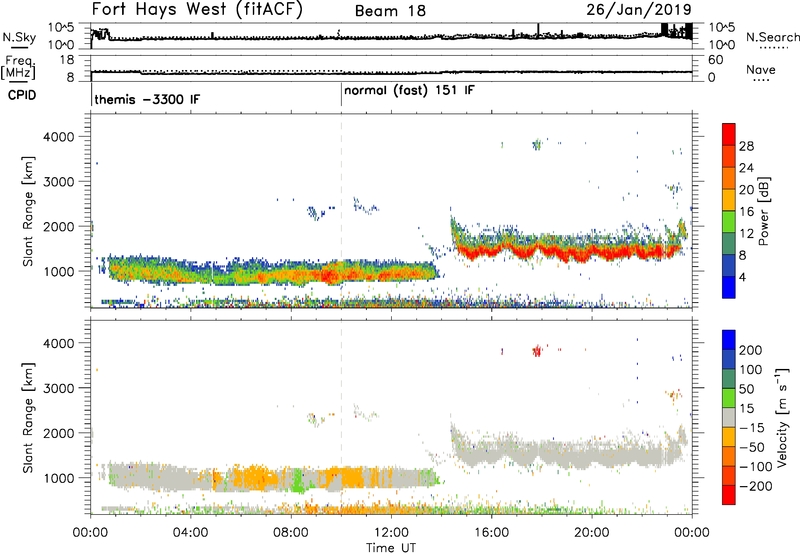This screenshot has width=800, height=554.
Task: Click the 'N.Search' legend label
Action: click(773, 37)
